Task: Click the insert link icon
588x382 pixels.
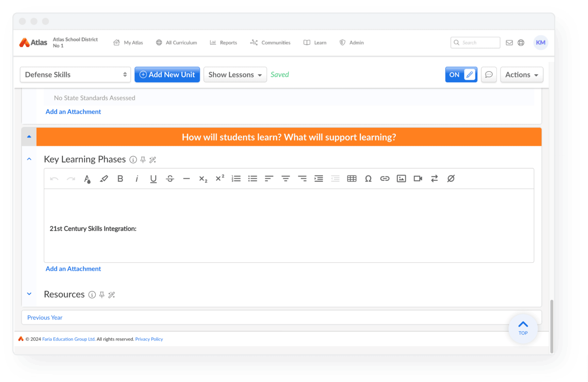Action: coord(384,179)
